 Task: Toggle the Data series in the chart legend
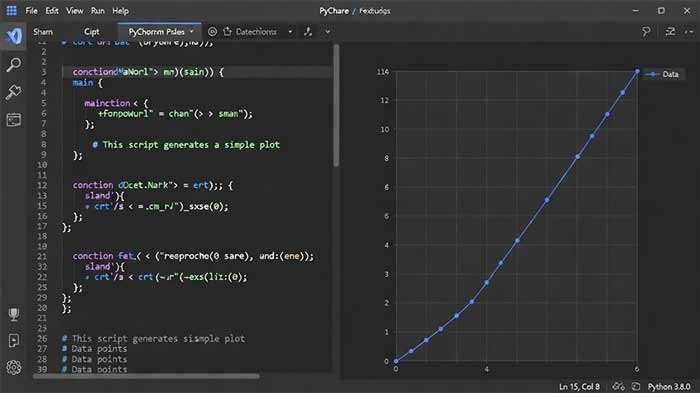point(663,74)
